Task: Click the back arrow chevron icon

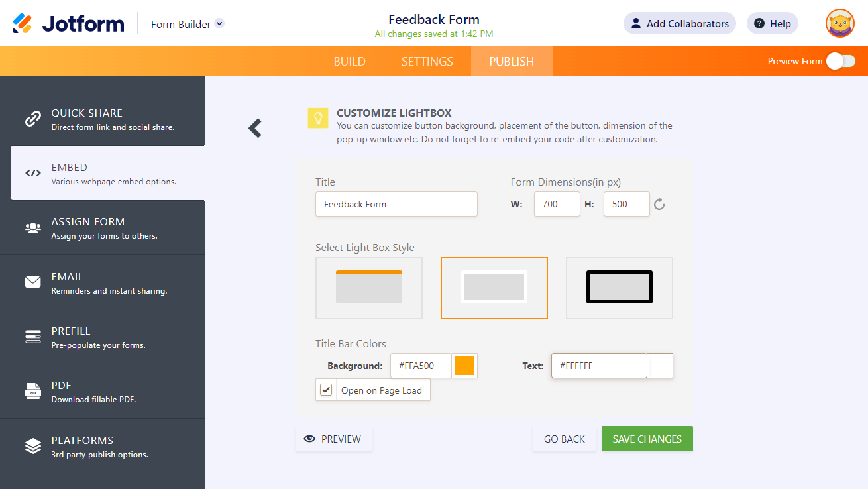Action: (x=255, y=128)
